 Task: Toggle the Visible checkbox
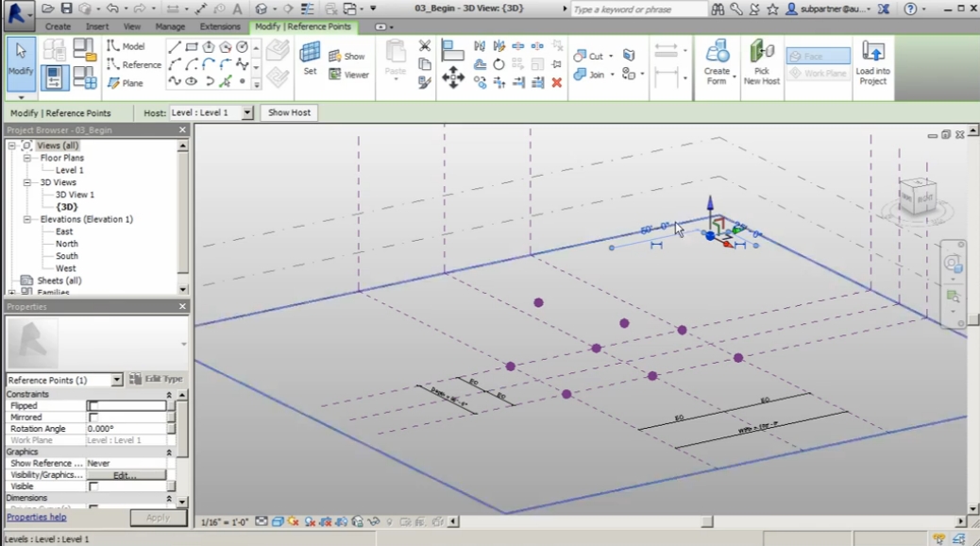(93, 486)
